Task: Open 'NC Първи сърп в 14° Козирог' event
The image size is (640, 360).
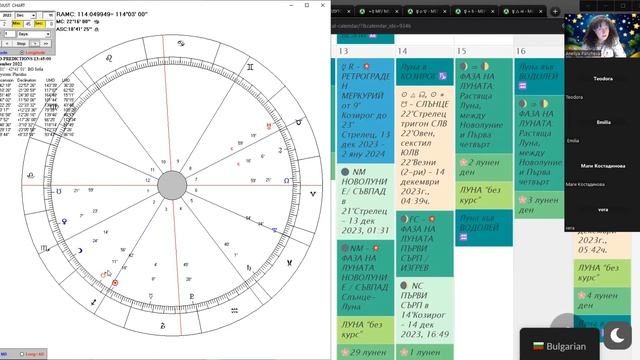Action: click(x=424, y=312)
